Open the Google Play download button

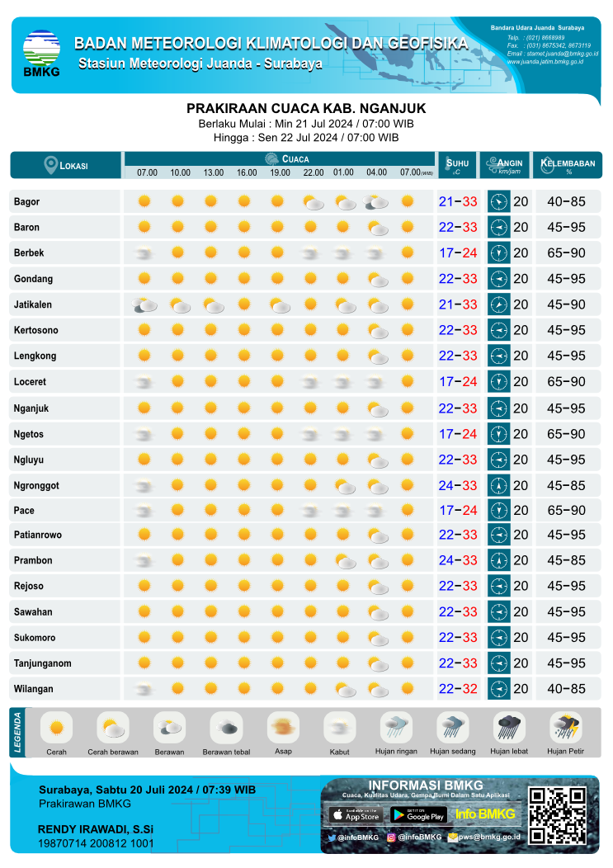coord(418,814)
